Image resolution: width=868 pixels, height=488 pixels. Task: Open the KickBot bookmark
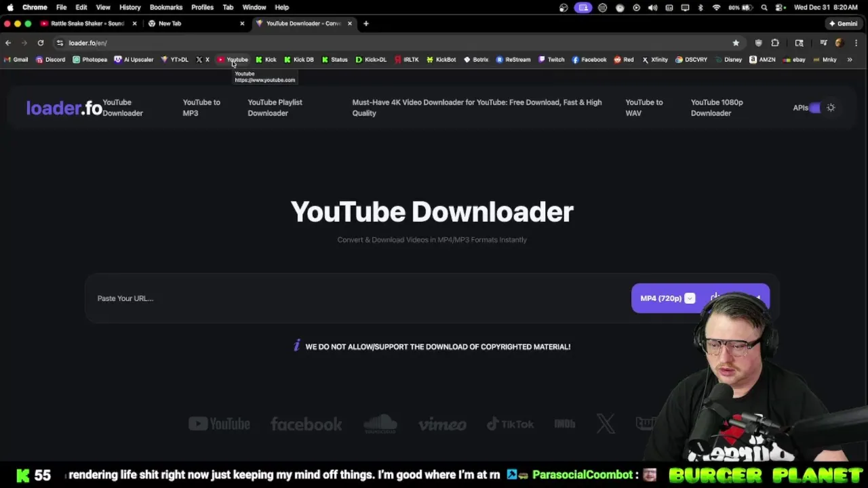(441, 60)
